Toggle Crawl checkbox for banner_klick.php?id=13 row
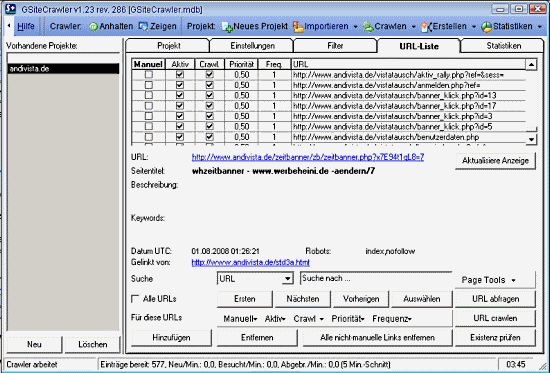 (209, 95)
